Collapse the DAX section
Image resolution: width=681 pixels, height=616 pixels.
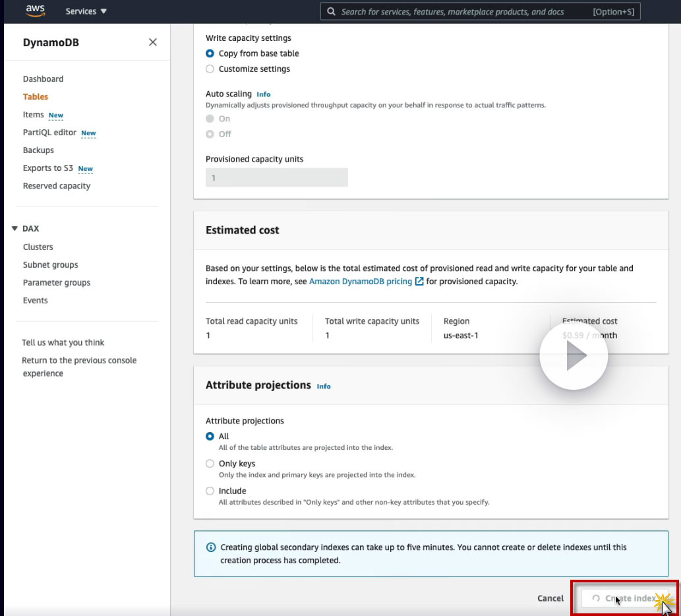(15, 229)
